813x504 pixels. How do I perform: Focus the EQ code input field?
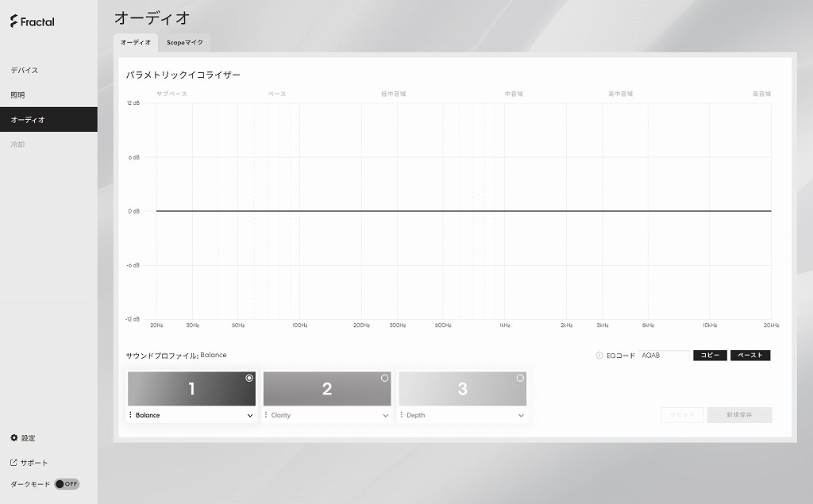point(665,356)
